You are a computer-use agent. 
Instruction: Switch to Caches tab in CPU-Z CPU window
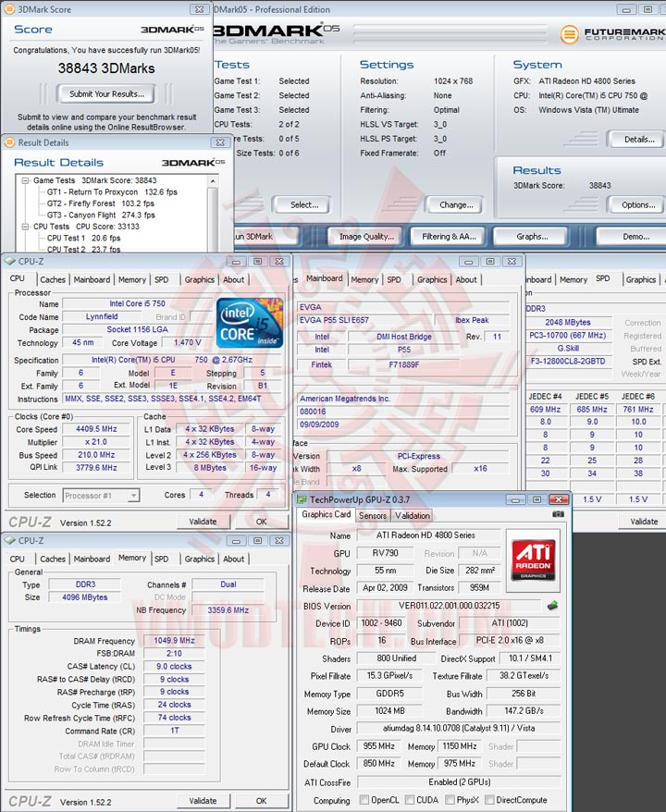(53, 279)
